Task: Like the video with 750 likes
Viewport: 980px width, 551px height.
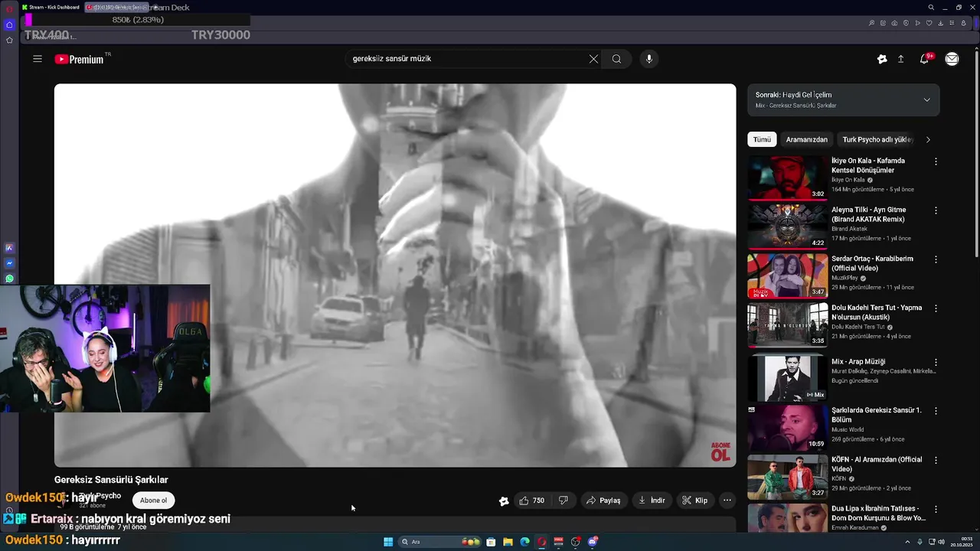Action: click(531, 500)
